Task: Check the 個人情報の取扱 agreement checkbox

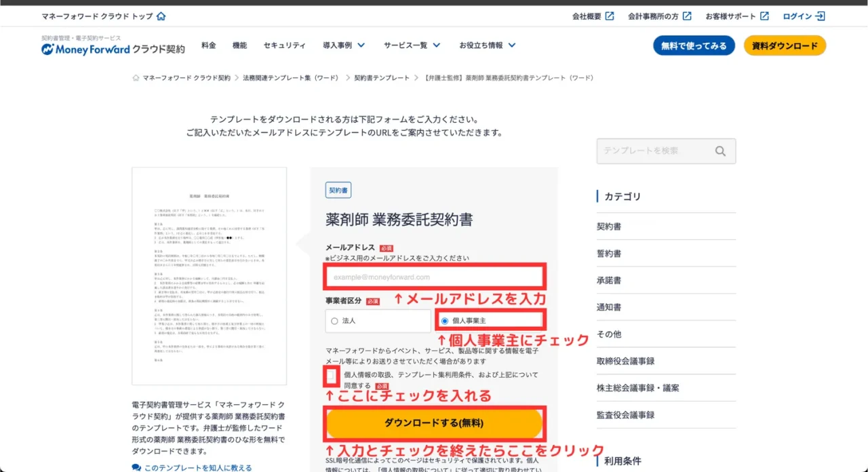Action: tap(332, 376)
